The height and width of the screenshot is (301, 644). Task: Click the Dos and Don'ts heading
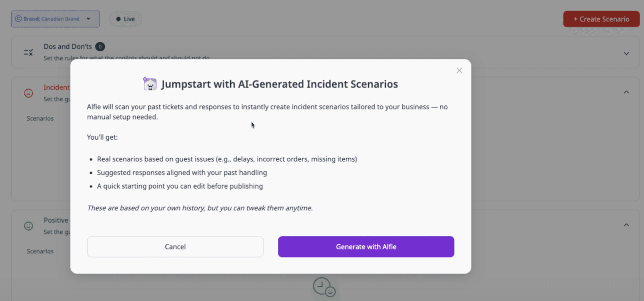click(68, 47)
